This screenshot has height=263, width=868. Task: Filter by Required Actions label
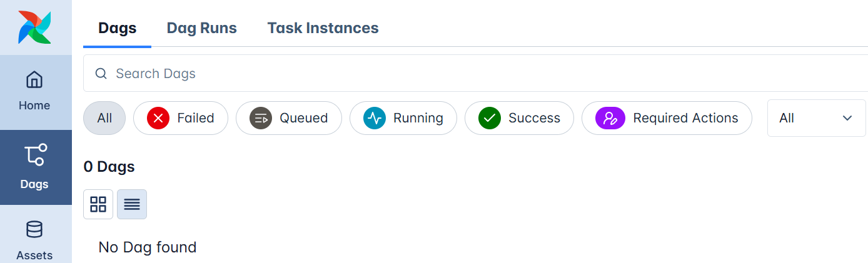685,118
